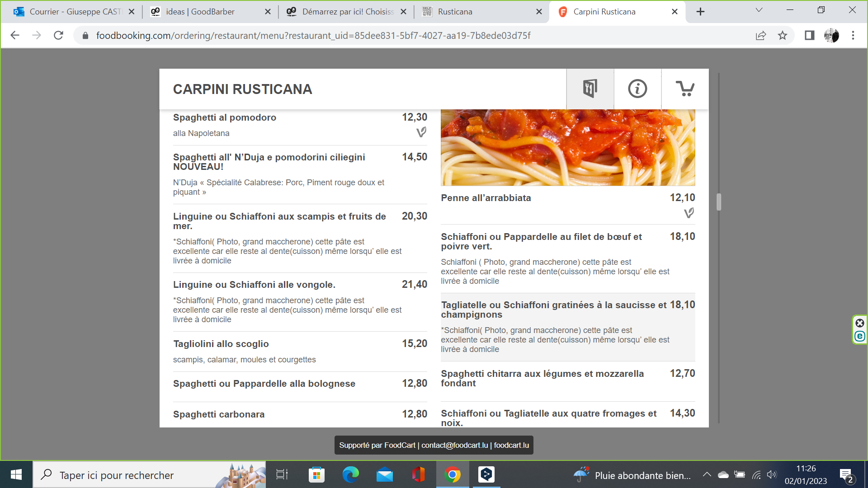View site security lock info
Screen dimensions: 868x488
pyautogui.click(x=85, y=35)
